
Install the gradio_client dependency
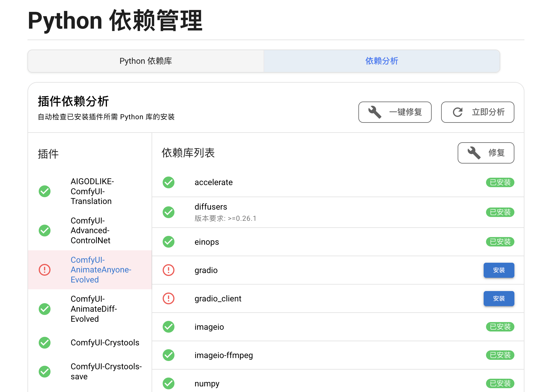click(x=499, y=298)
